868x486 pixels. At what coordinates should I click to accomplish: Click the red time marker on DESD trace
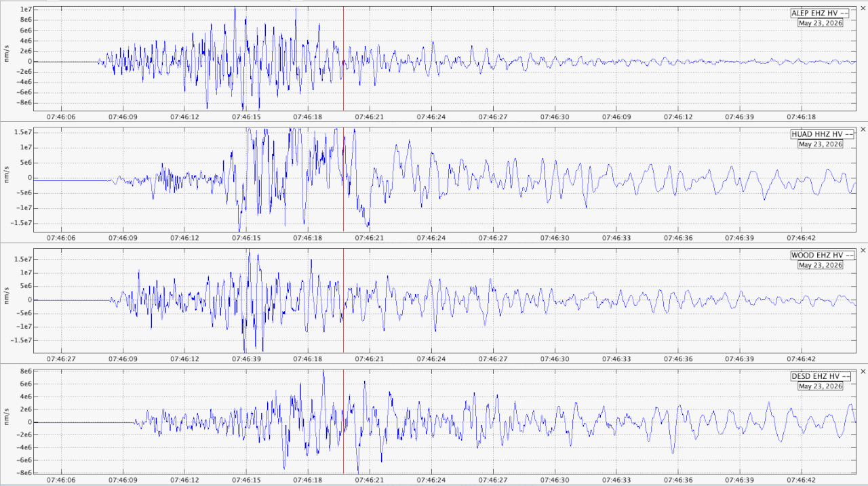343,421
